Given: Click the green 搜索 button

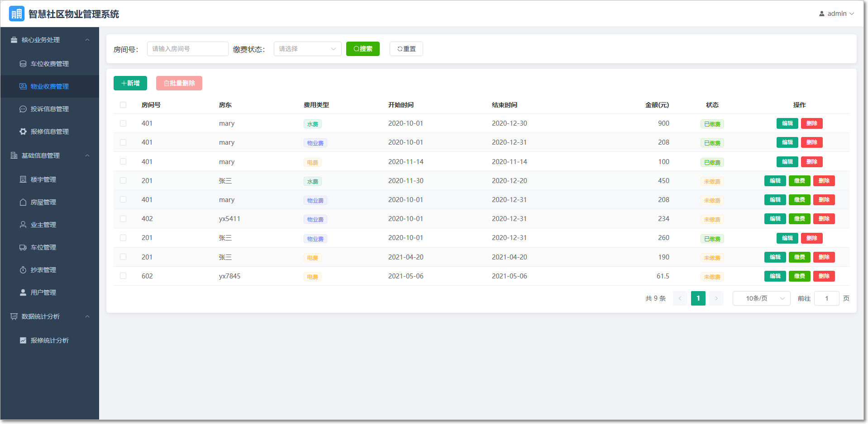Looking at the screenshot, I should click(363, 49).
